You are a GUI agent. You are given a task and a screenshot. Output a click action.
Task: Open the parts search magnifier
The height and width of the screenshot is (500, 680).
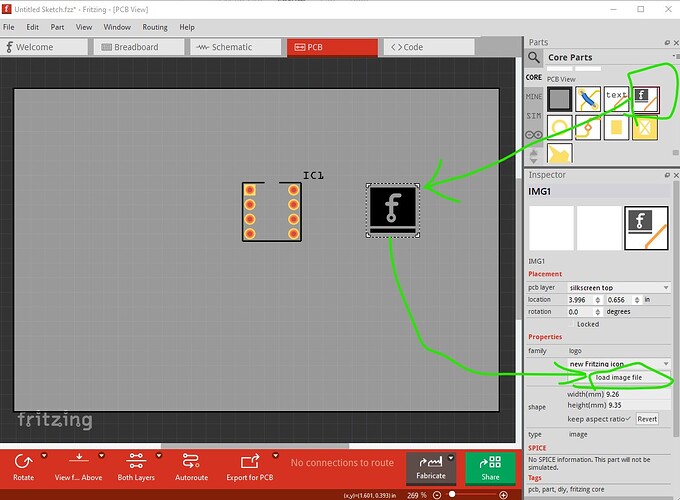[x=534, y=57]
